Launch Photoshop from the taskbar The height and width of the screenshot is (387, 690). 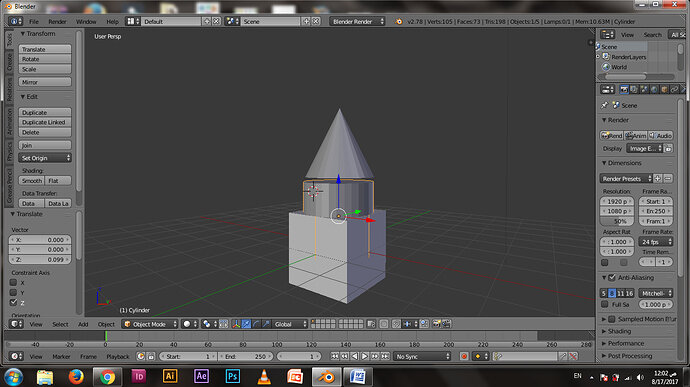pos(232,376)
